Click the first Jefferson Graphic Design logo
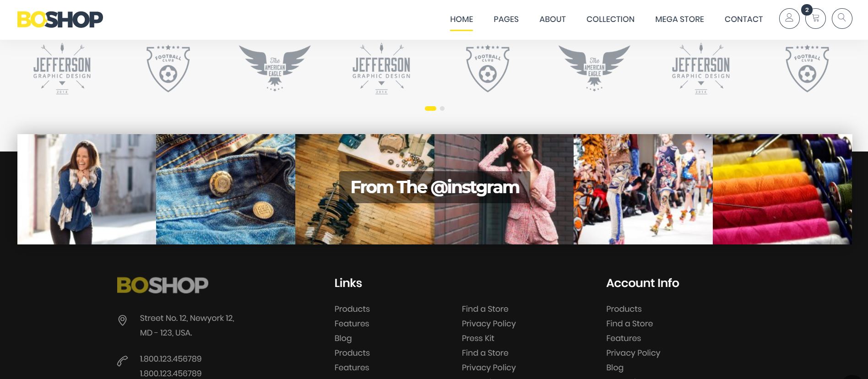The image size is (868, 379). 62,69
